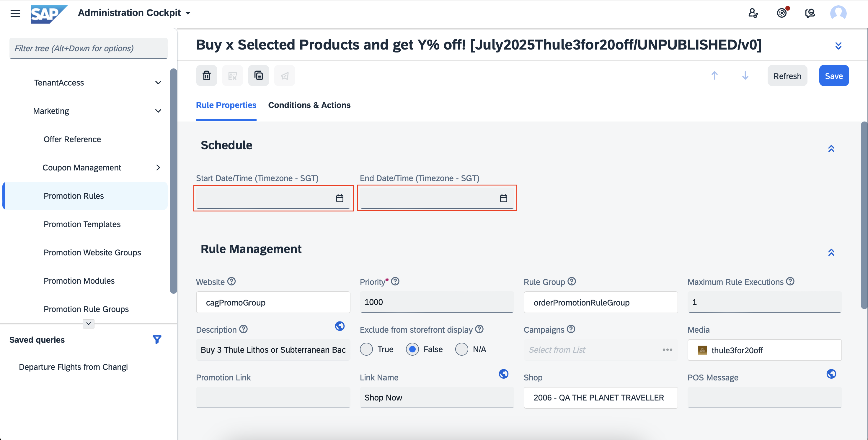Click the tree panel collapse arrow handle
This screenshot has width=868, height=440.
tap(88, 323)
